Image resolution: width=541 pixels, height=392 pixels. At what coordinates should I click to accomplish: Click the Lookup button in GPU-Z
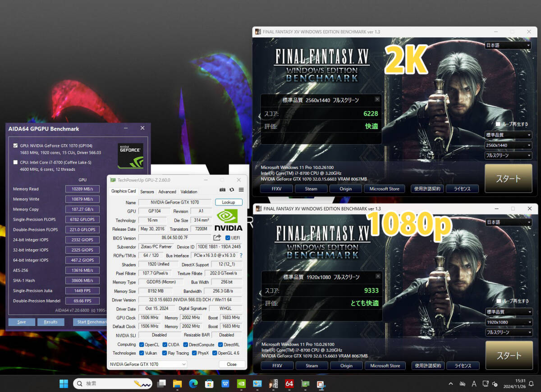pyautogui.click(x=229, y=202)
